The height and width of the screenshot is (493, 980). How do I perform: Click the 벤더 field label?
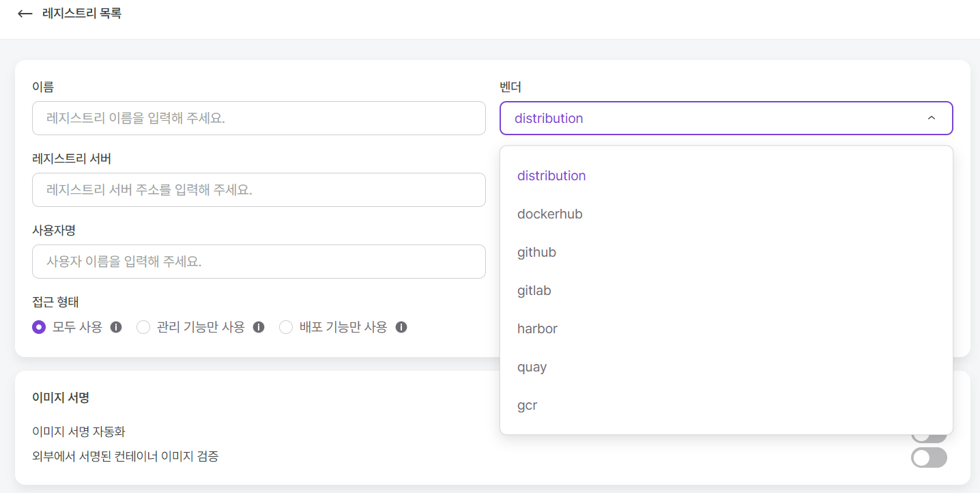[x=510, y=87]
